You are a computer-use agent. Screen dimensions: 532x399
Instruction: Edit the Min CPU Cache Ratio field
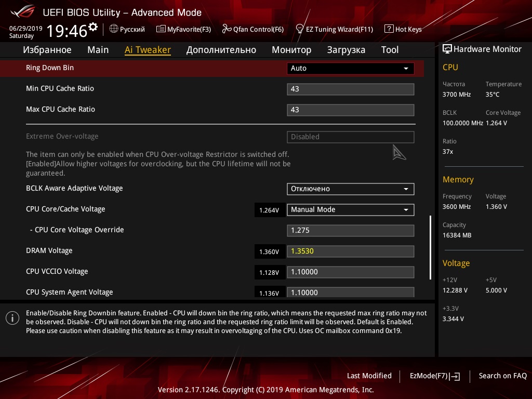click(x=351, y=89)
